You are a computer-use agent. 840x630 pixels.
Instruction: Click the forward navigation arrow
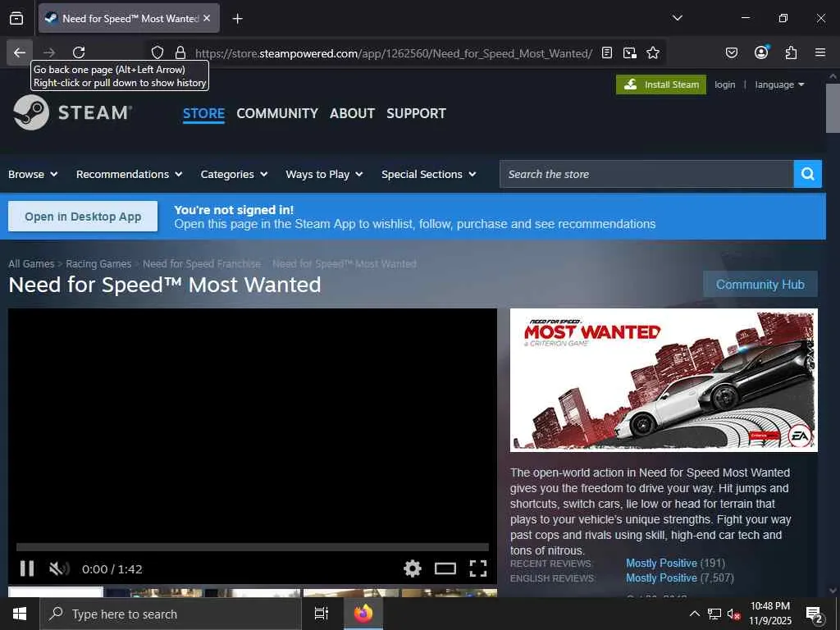pos(49,52)
